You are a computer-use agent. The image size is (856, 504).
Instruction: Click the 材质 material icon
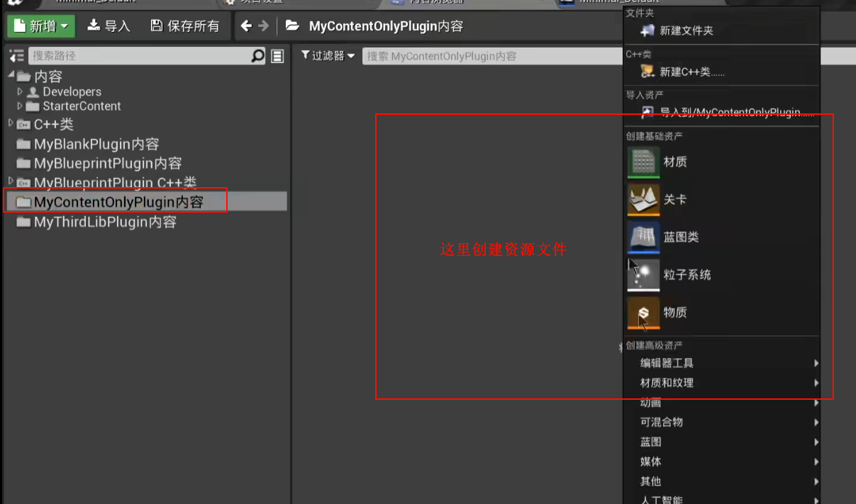[x=644, y=162]
